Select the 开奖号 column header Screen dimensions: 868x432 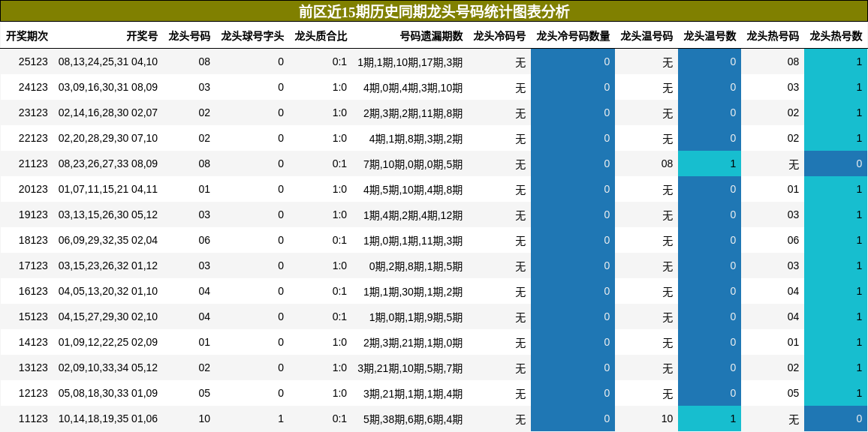[x=142, y=37]
